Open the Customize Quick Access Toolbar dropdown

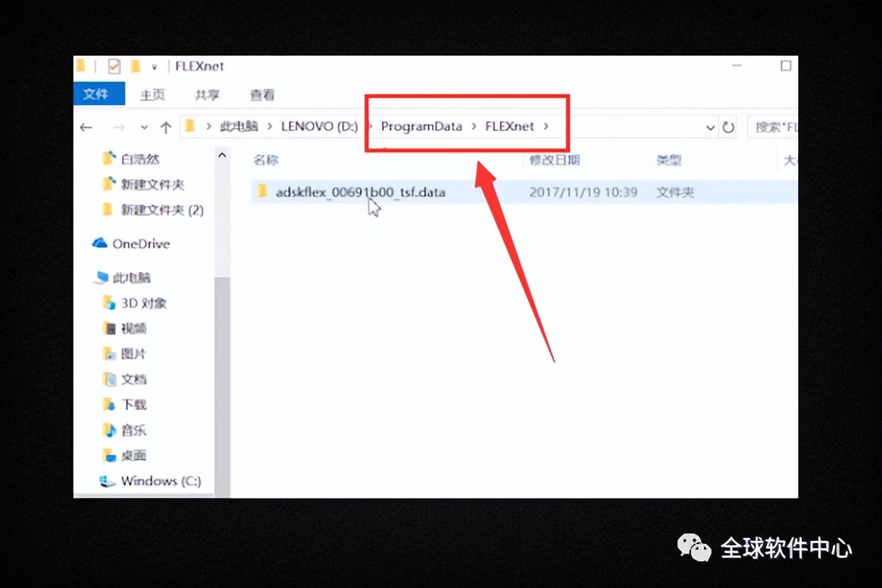154,67
